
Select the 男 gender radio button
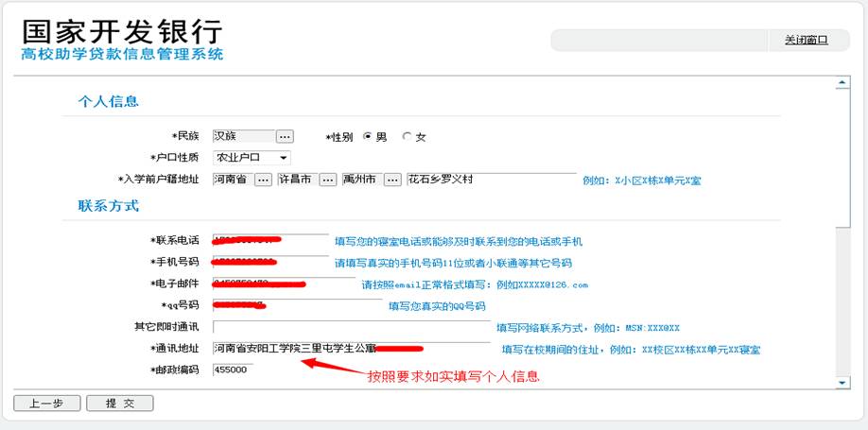pos(368,136)
